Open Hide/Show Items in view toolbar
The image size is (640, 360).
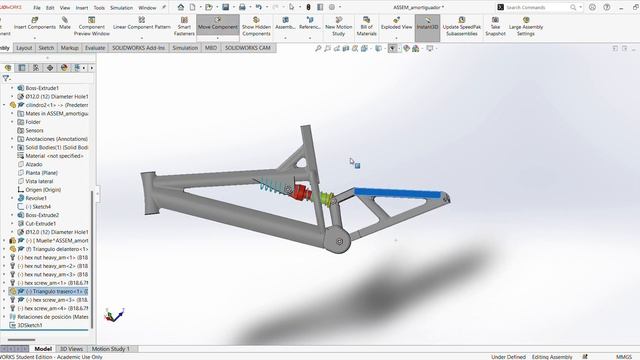[392, 48]
